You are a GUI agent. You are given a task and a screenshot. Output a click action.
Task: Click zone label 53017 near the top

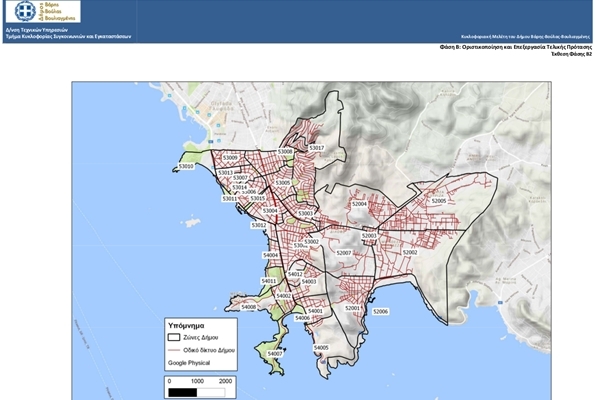point(316,147)
